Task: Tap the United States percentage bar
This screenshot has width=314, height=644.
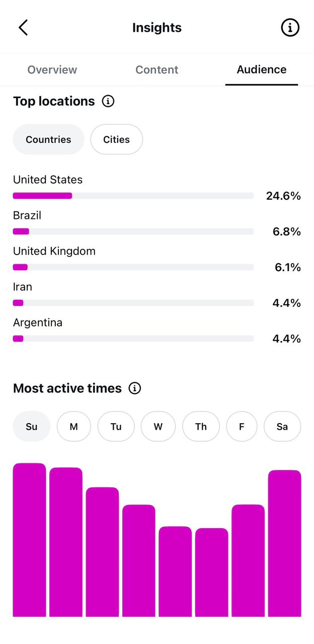Action: click(x=133, y=196)
